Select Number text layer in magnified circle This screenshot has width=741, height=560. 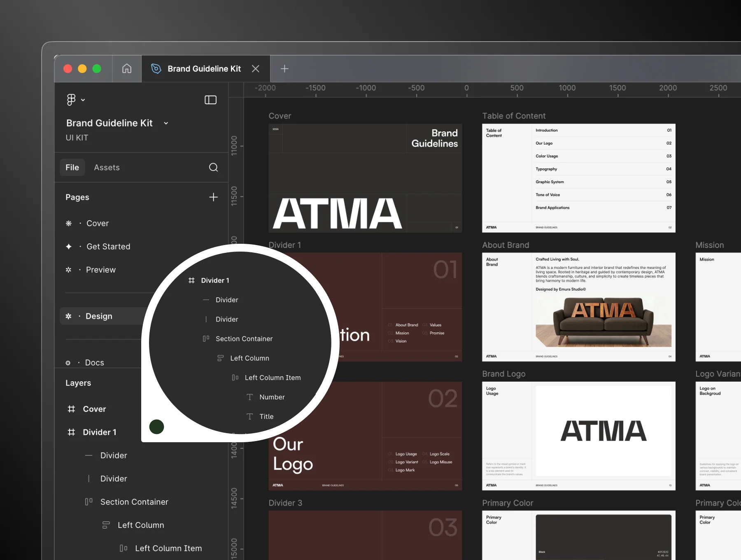[x=272, y=397]
